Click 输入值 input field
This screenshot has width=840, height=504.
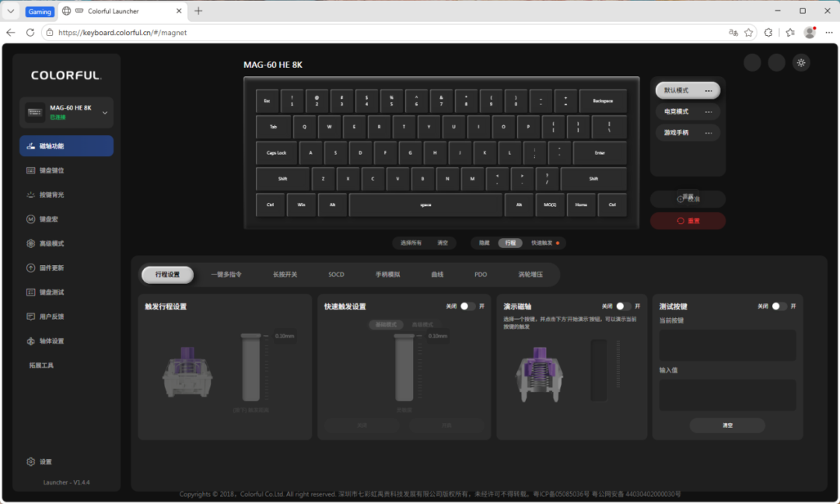click(x=727, y=395)
